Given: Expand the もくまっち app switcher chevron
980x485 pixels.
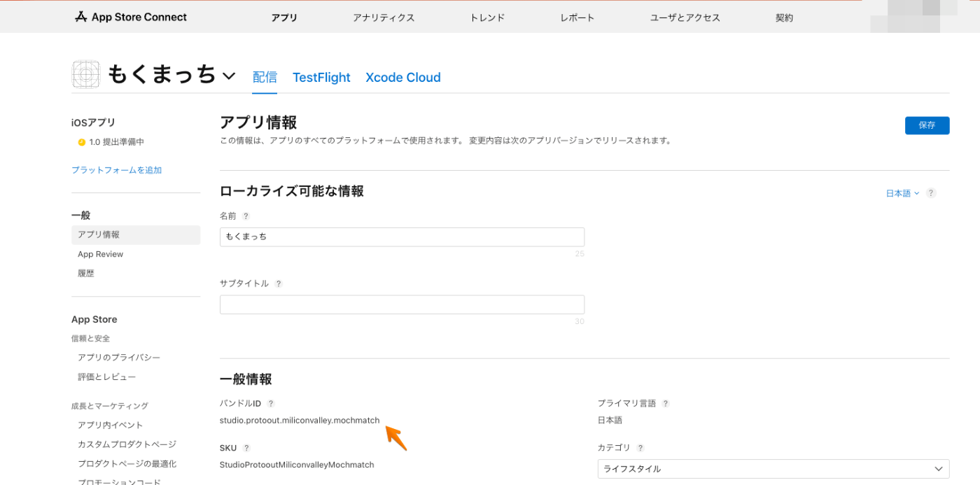Looking at the screenshot, I should point(229,76).
